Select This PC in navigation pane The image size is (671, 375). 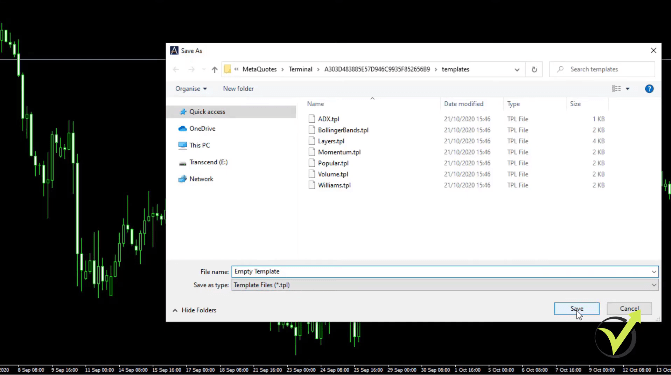coord(199,146)
